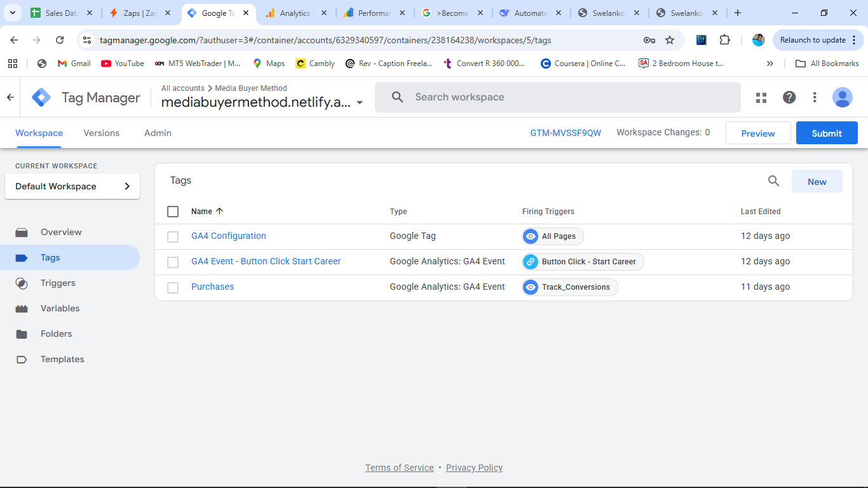Open the password key icon in address bar
Viewport: 868px width, 488px height.
(x=649, y=40)
